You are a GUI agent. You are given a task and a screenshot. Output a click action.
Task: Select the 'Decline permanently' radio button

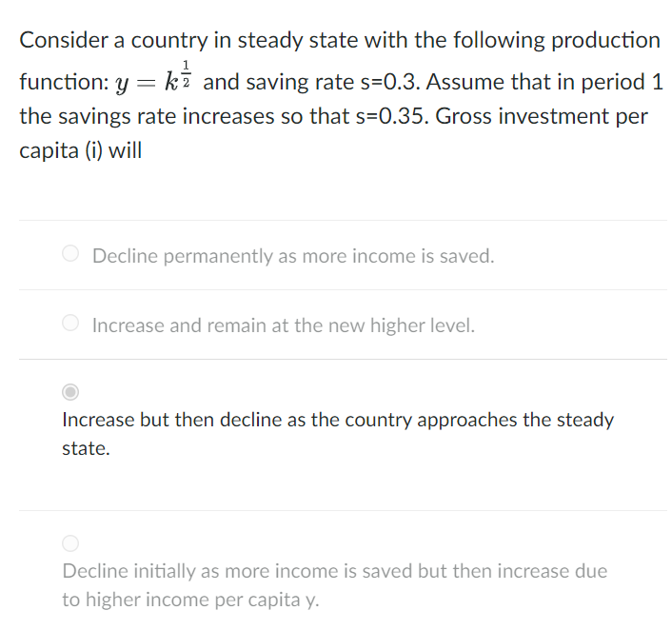70,253
